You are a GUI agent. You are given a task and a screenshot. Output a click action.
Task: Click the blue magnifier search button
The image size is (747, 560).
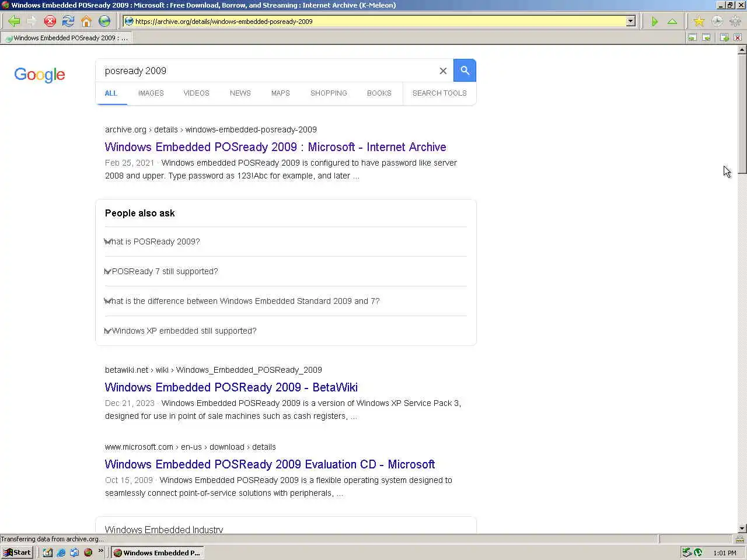coord(465,71)
